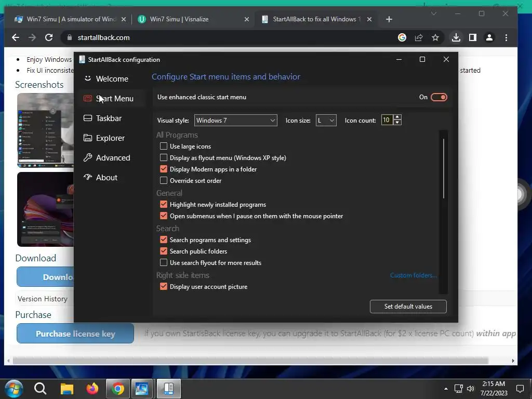
Task: Open Chrome profile icon
Action: [x=489, y=37]
